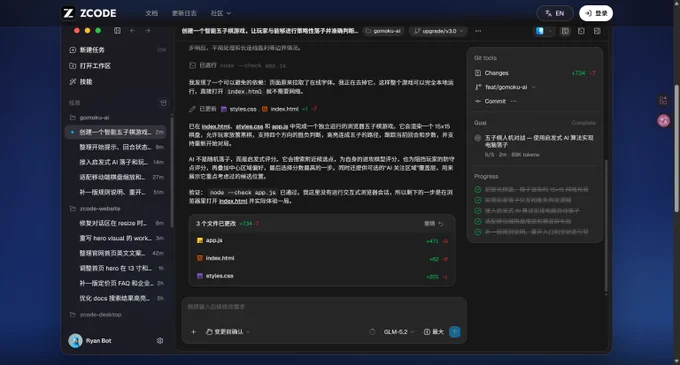Screen dimensions: 680x365
Task: Select task 补一版定价页 FAQ 和企业
Action: click(115, 283)
